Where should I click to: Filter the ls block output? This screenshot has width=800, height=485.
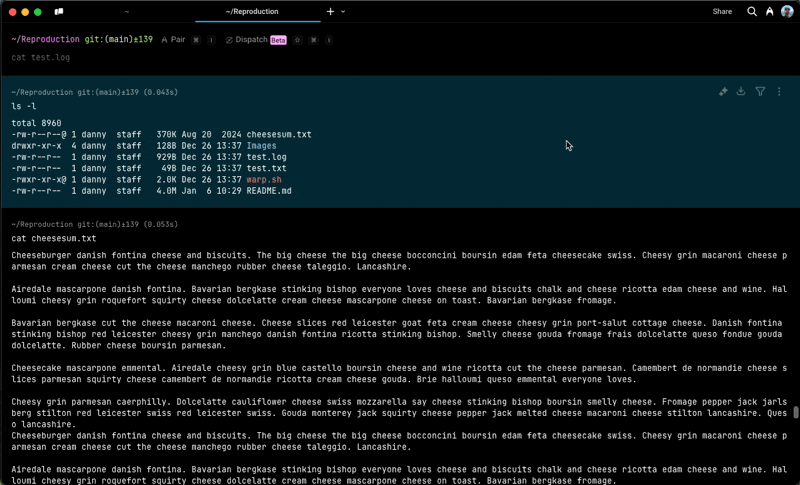tap(760, 92)
